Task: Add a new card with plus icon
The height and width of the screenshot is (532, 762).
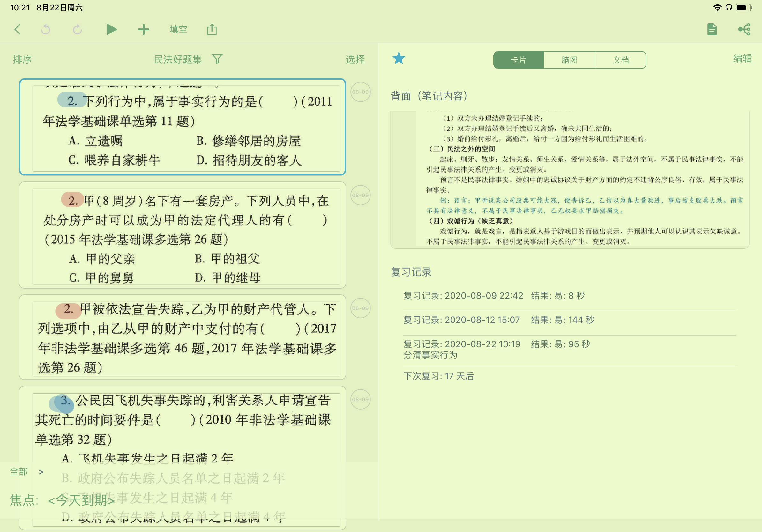Action: click(x=143, y=30)
